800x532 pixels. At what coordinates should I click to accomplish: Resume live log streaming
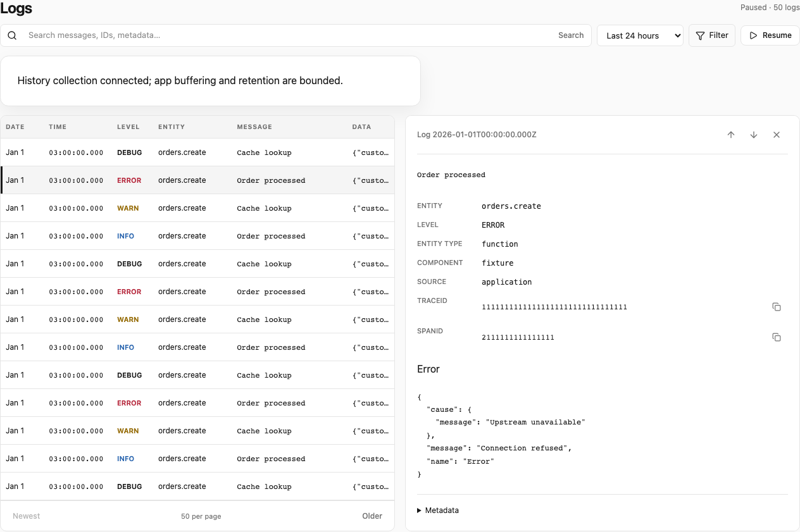770,35
